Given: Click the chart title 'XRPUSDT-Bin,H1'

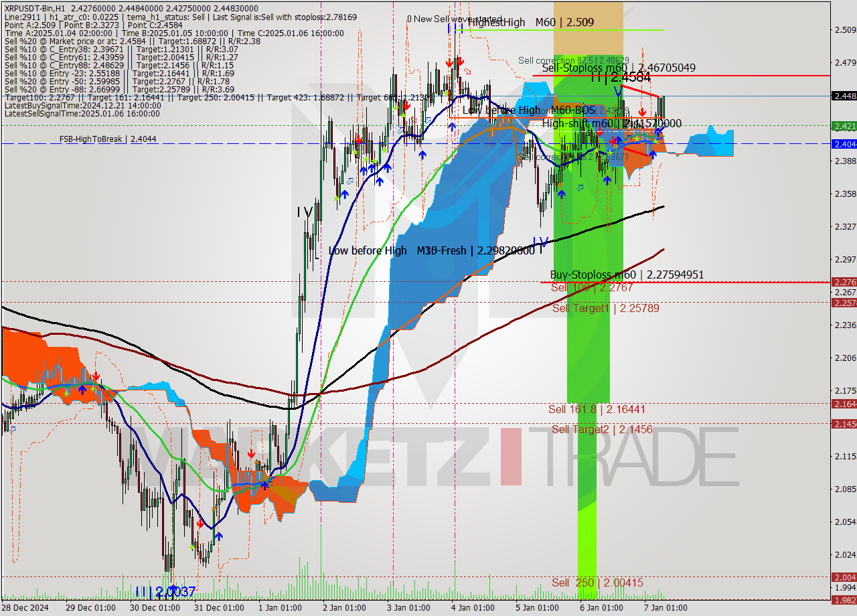Looking at the screenshot, I should [35, 9].
